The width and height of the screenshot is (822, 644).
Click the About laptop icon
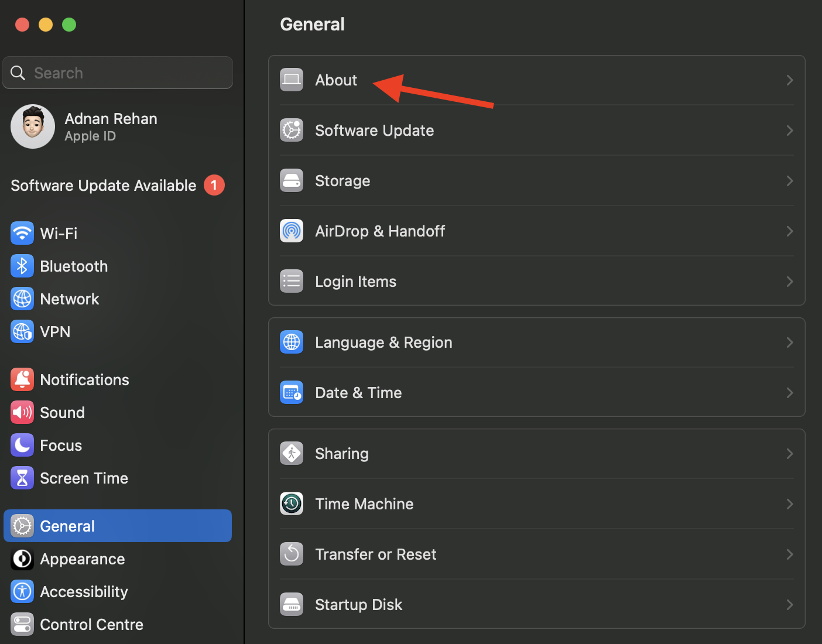click(292, 80)
